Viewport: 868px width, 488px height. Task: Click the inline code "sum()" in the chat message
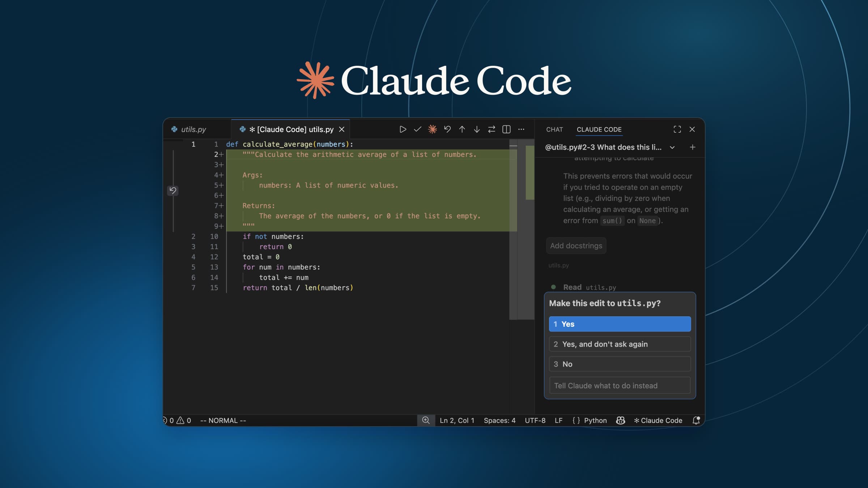tap(612, 221)
